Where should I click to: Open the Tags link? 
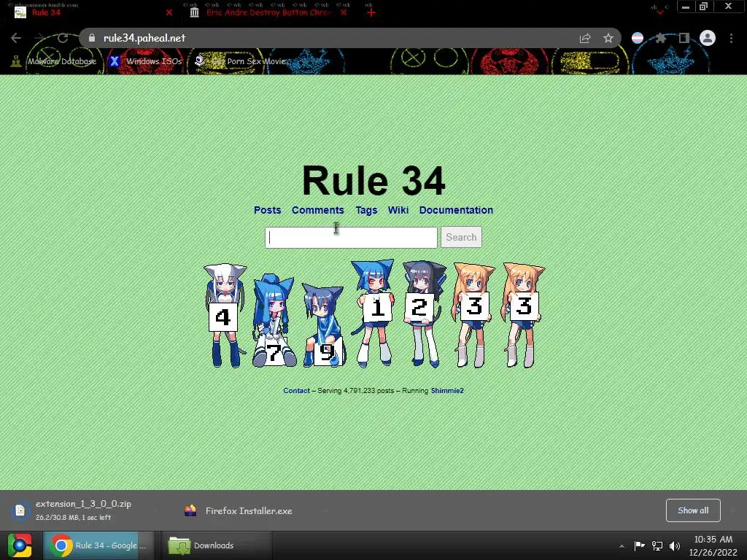[366, 210]
